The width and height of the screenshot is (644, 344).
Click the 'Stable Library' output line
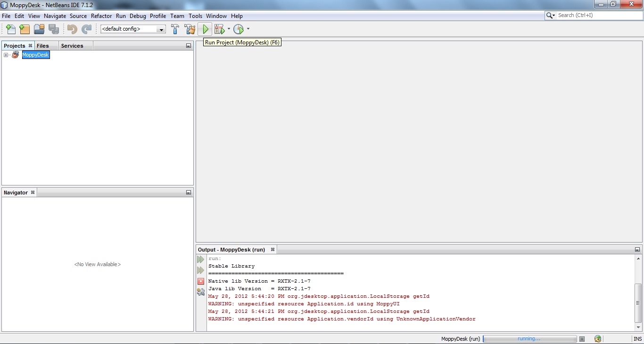click(231, 266)
